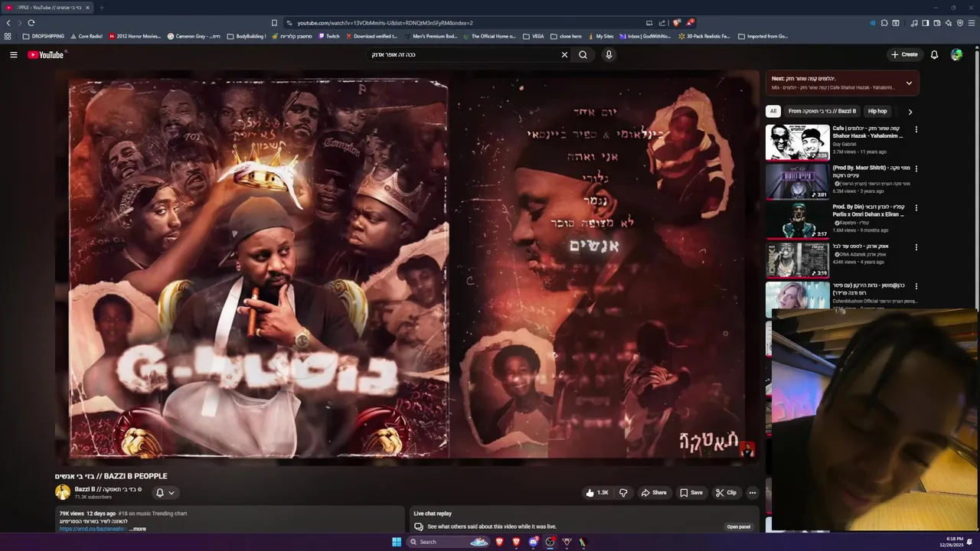Select the From Bazzi B filter chip

click(822, 111)
